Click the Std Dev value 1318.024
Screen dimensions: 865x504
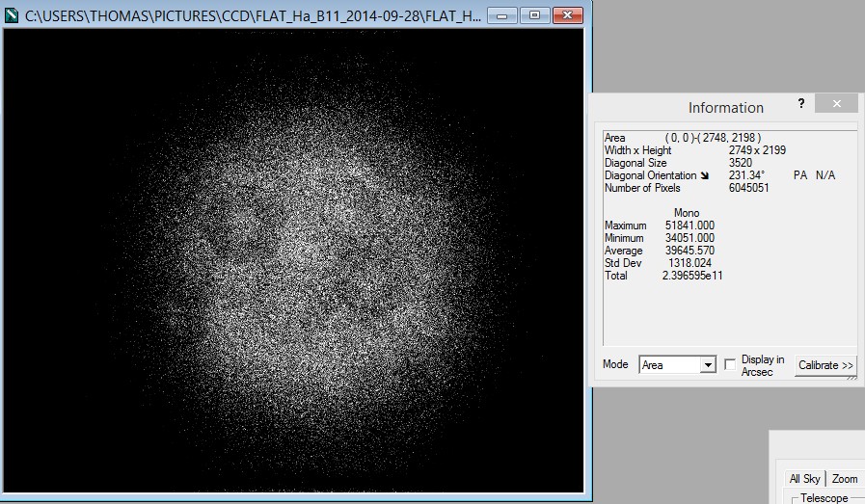pyautogui.click(x=689, y=264)
